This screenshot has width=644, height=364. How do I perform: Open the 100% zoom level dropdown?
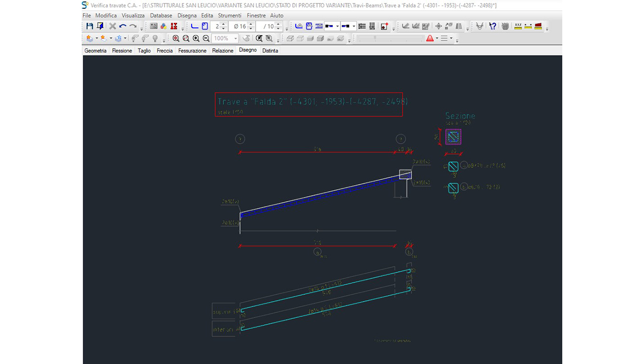click(x=235, y=39)
